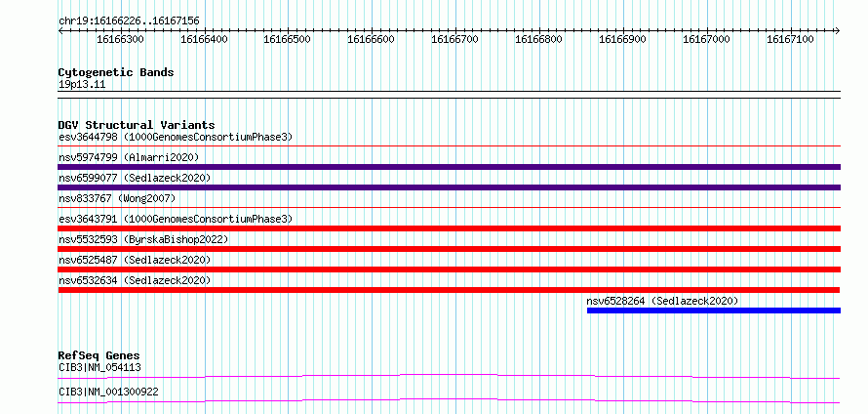This screenshot has width=868, height=414.
Task: Click the blue bar for nsv6528264
Action: pos(714,310)
